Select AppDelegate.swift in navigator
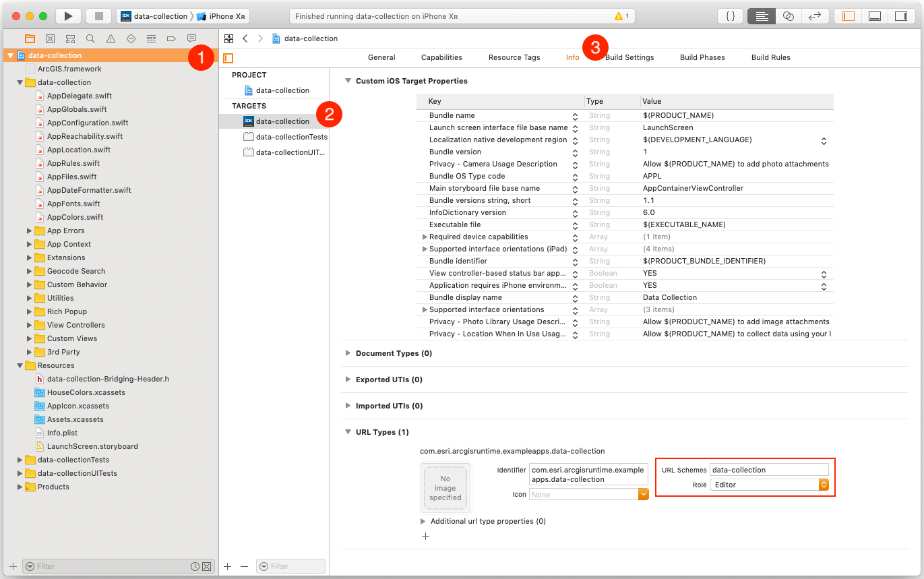This screenshot has height=579, width=924. coord(80,96)
